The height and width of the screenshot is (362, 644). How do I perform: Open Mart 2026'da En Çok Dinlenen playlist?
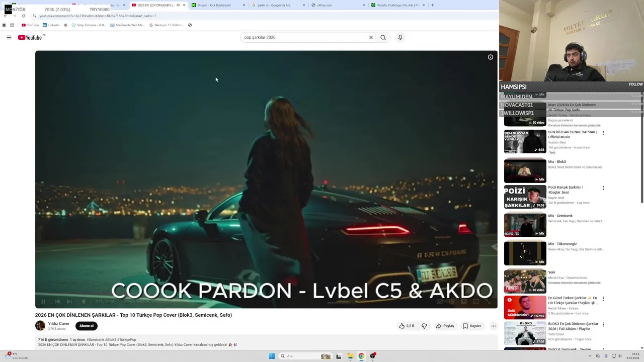pyautogui.click(x=572, y=107)
